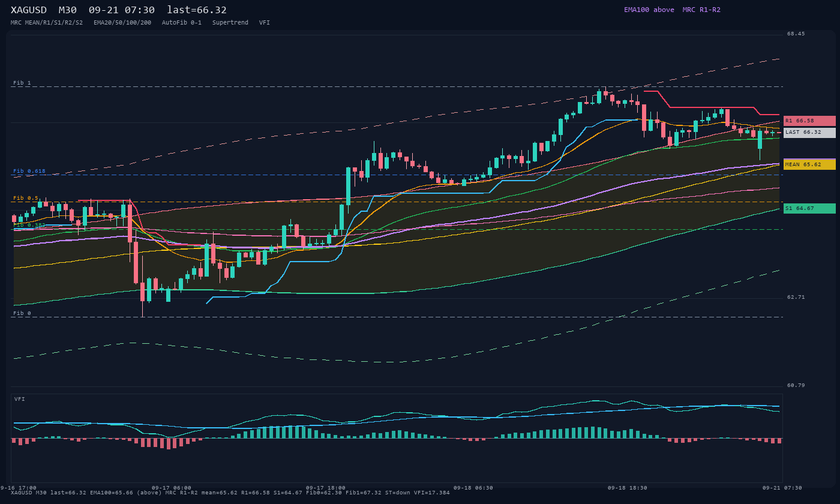Image resolution: width=840 pixels, height=504 pixels.
Task: Click the 09-18 18:30 time axis label
Action: [x=628, y=488]
